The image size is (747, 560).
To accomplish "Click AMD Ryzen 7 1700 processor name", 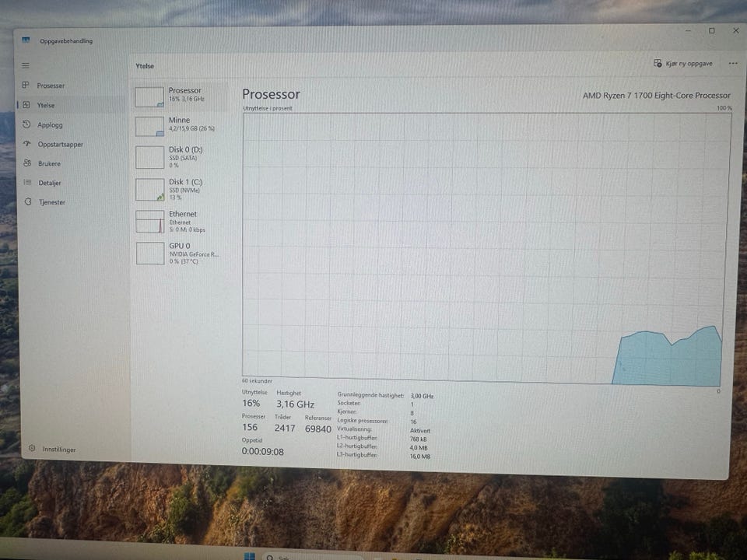I will pos(657,95).
